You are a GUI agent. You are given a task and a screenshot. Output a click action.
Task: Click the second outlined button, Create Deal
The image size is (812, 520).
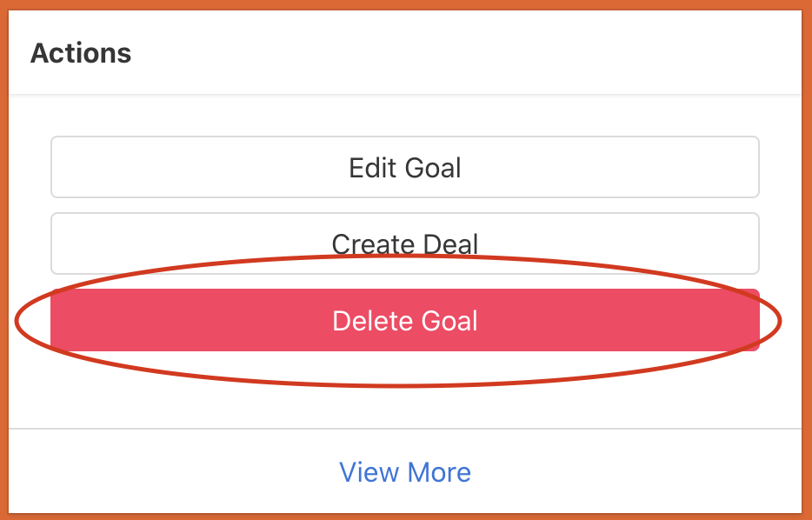[x=405, y=243]
